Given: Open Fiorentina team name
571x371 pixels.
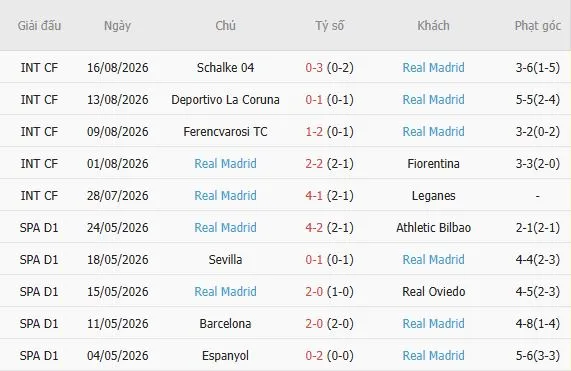Looking at the screenshot, I should click(x=433, y=164).
